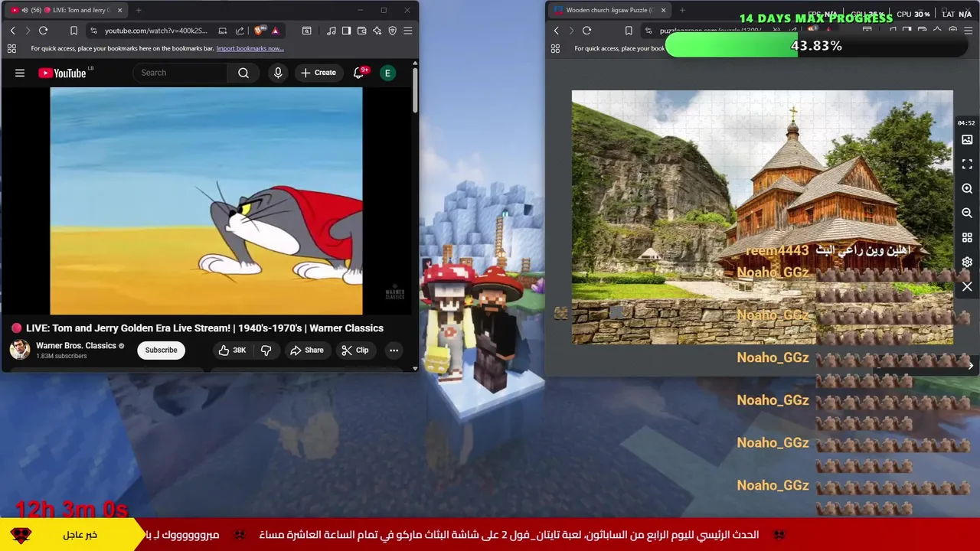Close the Tom and Jerry tab
Screen dimensions: 980x551
point(119,10)
